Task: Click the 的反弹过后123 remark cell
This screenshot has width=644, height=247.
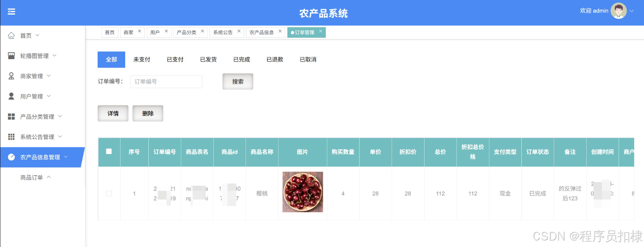Action: [570, 193]
